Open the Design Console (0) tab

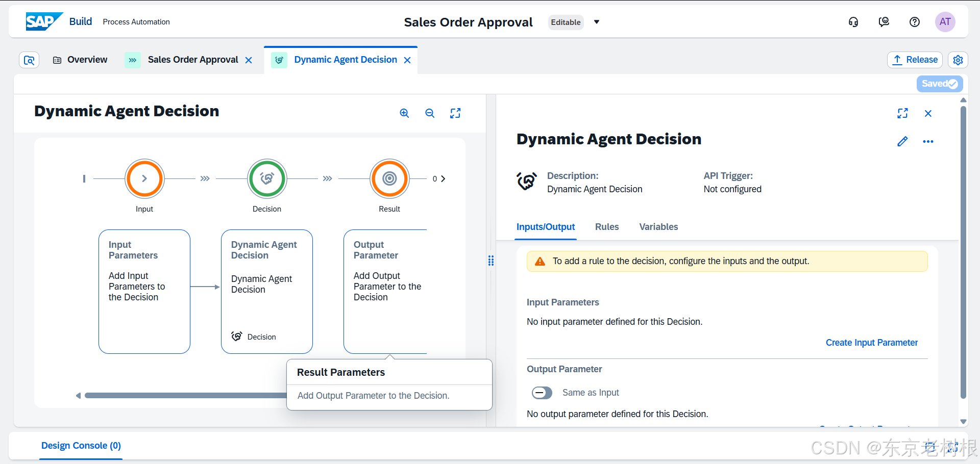pos(81,446)
